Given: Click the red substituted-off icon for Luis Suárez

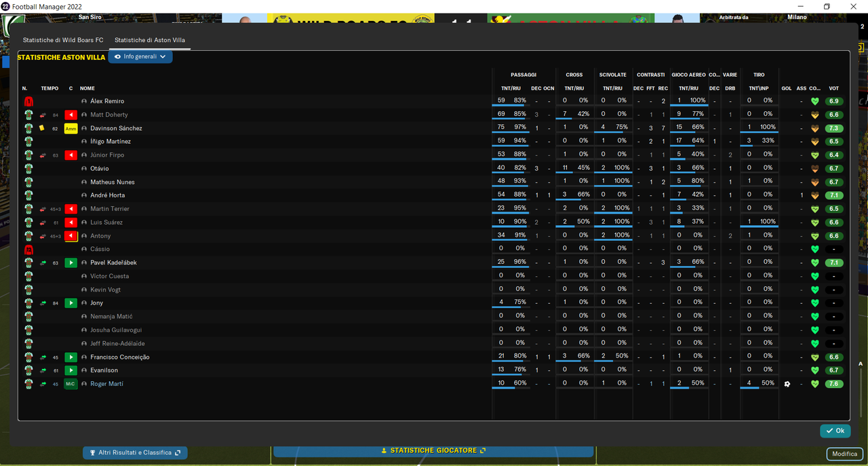Looking at the screenshot, I should (71, 222).
